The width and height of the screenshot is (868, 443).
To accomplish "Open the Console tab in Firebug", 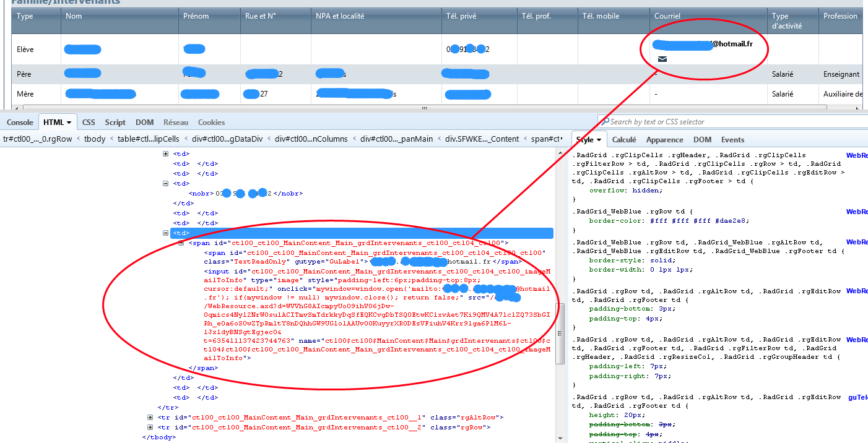I will pyautogui.click(x=20, y=123).
